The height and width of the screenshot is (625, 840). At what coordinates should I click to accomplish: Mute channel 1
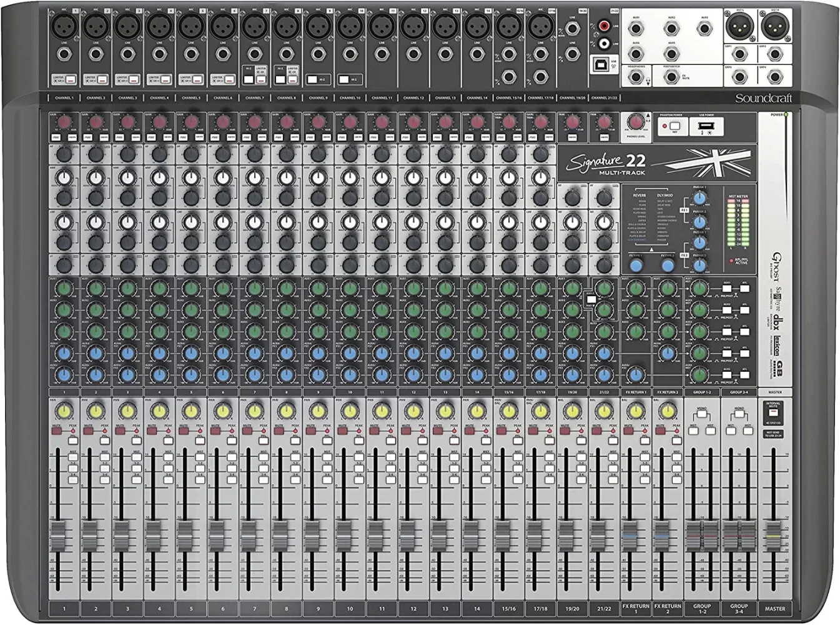tap(56, 431)
